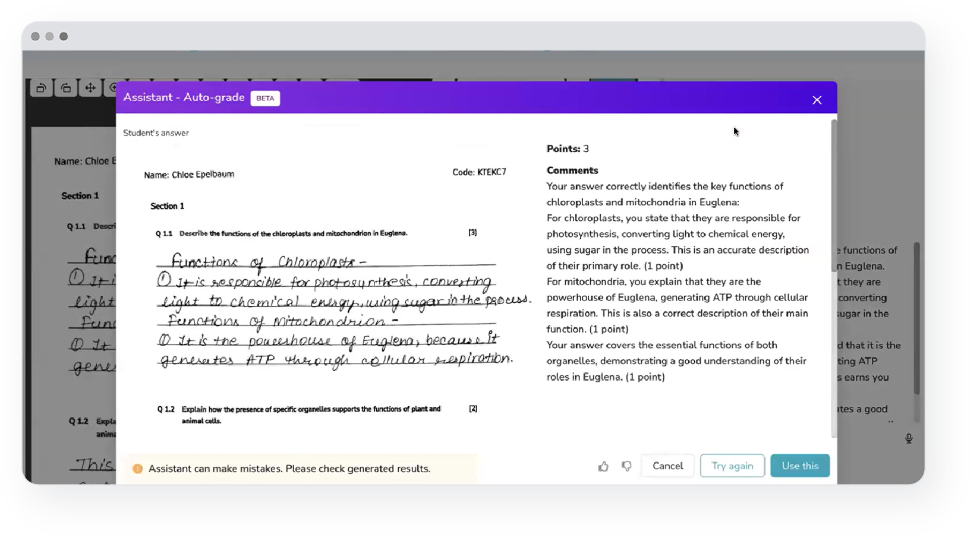The image size is (980, 541).
Task: Click the partially hidden zoom-in magnifier icon
Action: 111,88
